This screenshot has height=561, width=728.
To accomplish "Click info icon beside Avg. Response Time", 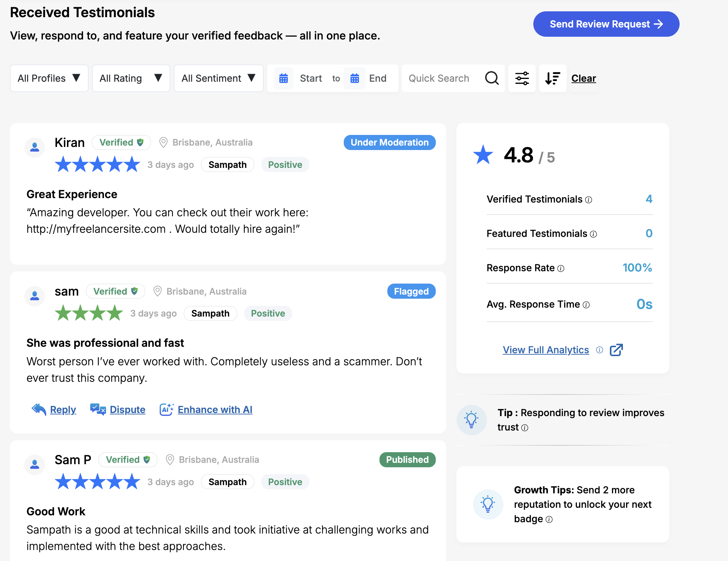I will (x=586, y=305).
